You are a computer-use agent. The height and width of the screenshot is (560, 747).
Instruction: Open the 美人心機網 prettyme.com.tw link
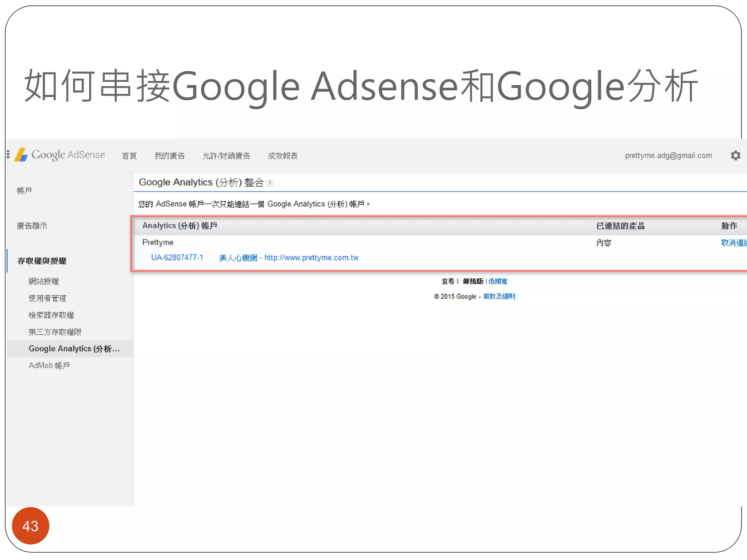pos(289,258)
